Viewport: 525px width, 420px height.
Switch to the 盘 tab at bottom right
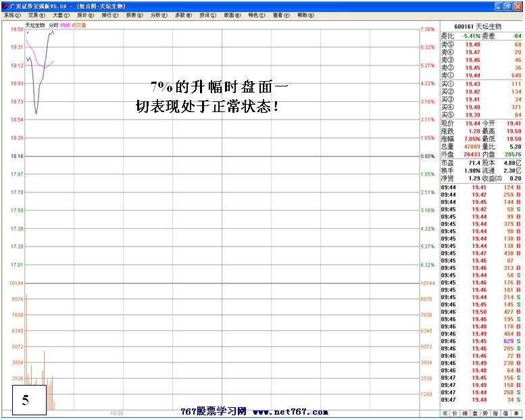click(475, 414)
